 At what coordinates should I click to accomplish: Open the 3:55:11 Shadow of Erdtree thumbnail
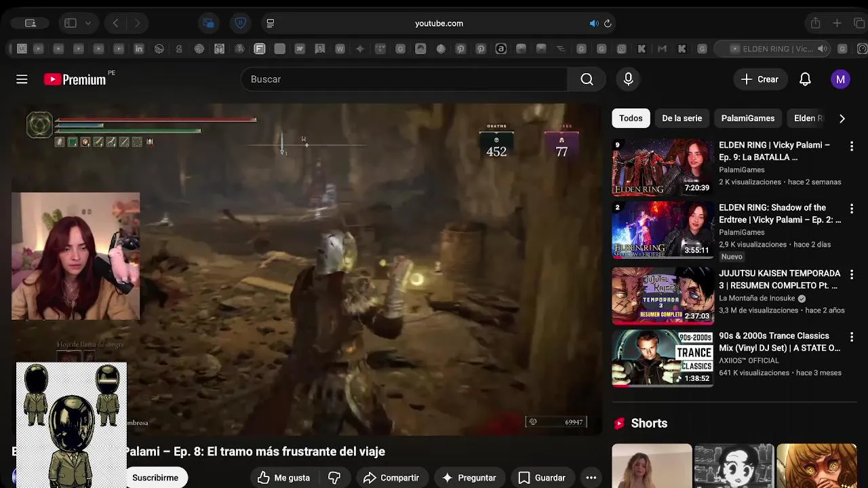click(663, 230)
